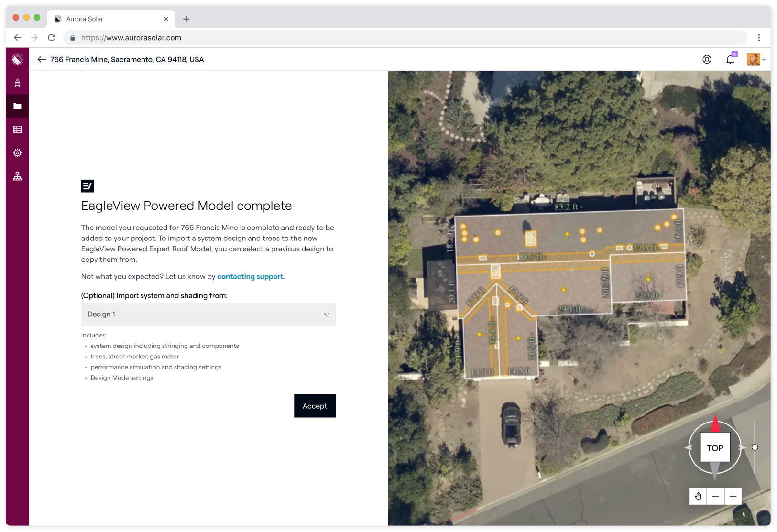Select the pan hand tool on map
Viewport: 777px width, 532px height.
coord(698,496)
